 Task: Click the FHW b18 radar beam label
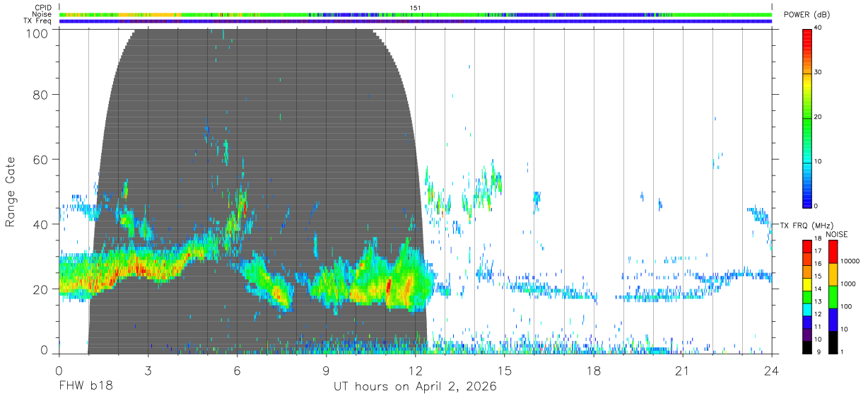click(86, 387)
